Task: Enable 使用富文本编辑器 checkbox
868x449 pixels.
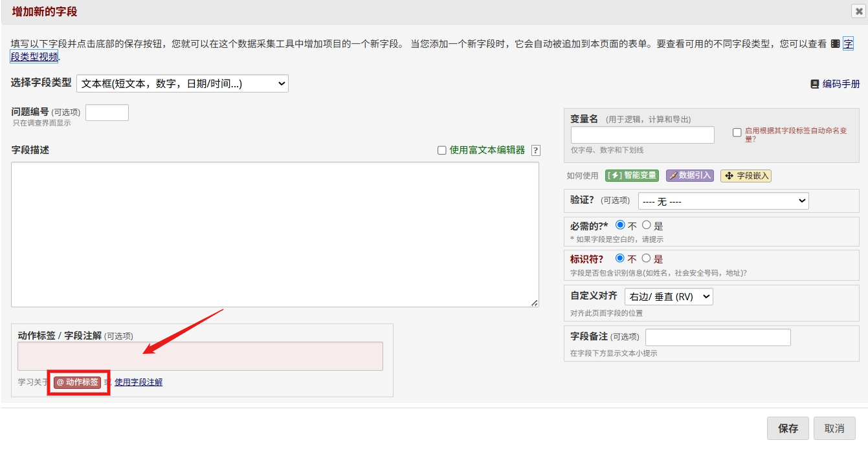Action: pos(442,150)
